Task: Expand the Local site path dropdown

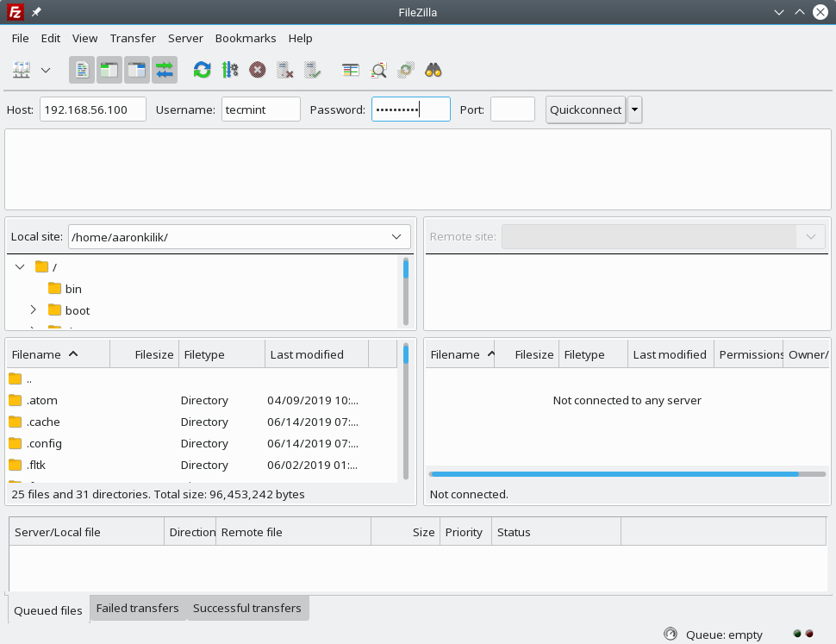Action: coord(396,237)
